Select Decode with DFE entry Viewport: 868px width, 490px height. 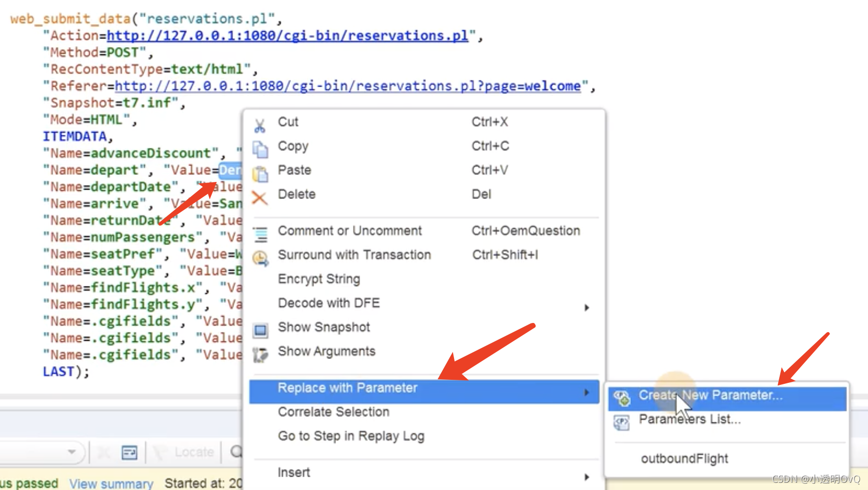(329, 303)
